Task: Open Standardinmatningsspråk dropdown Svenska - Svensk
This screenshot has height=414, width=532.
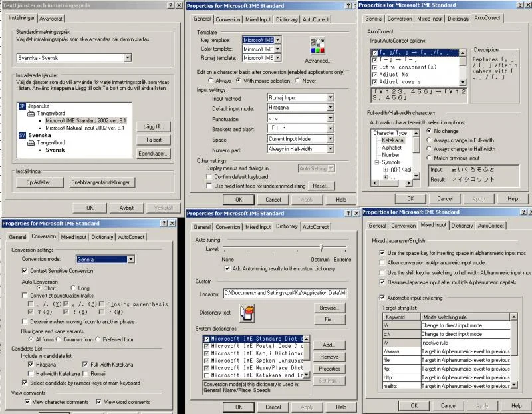Action: (x=128, y=58)
